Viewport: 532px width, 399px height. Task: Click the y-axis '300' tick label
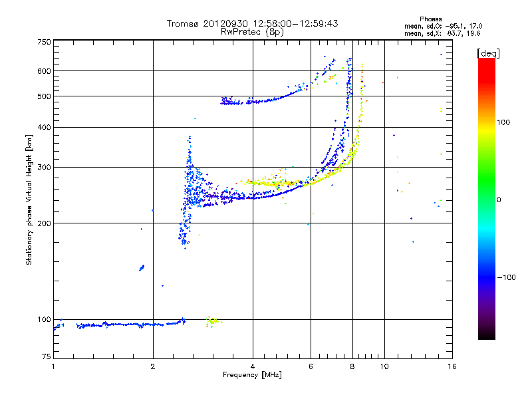44,168
